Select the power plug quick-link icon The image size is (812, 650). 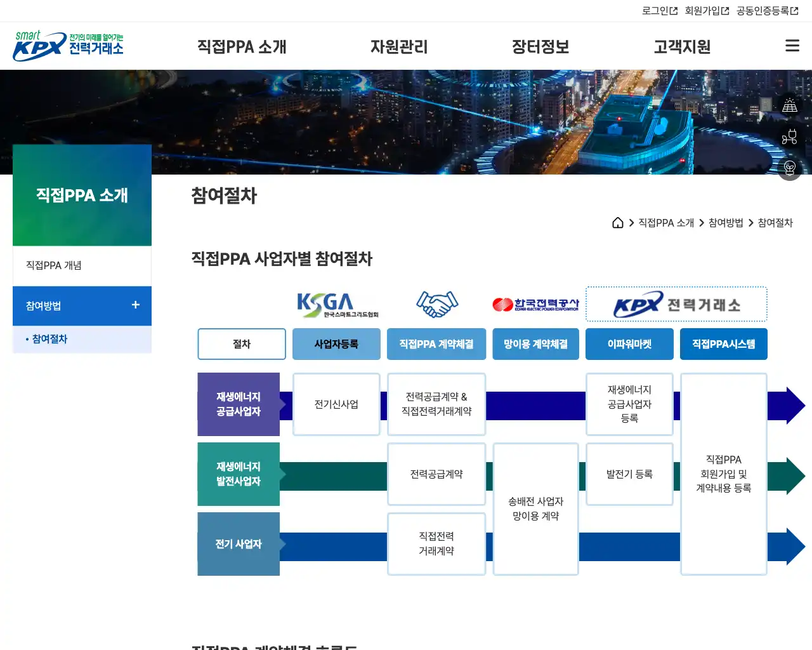pos(789,137)
